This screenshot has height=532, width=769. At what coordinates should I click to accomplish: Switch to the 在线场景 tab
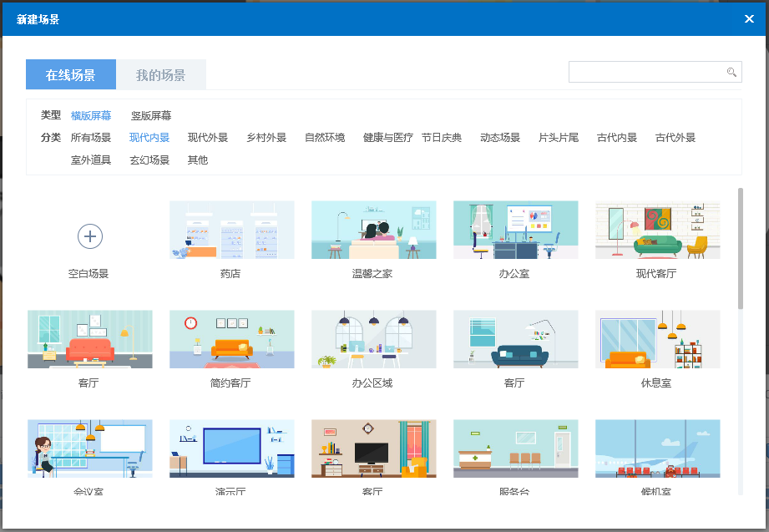coord(71,74)
